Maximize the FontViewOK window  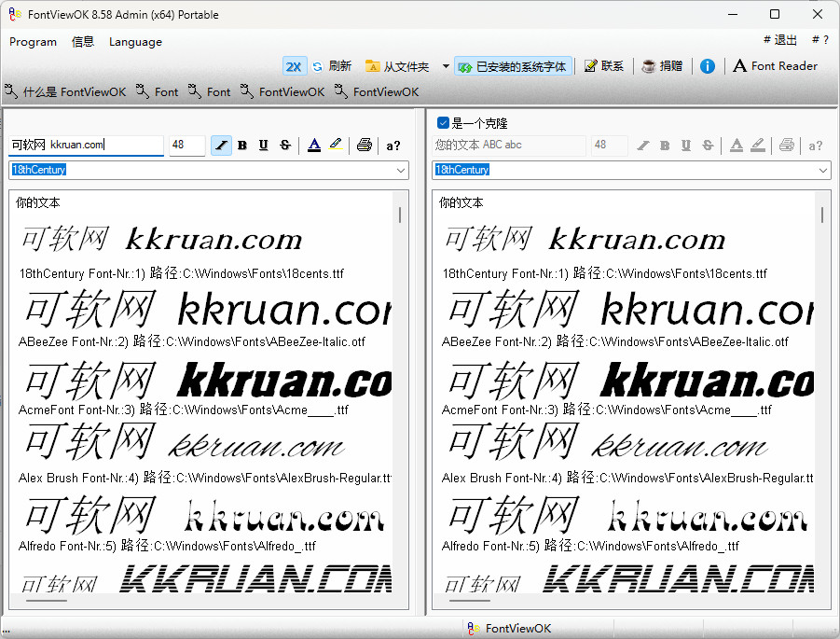click(775, 15)
